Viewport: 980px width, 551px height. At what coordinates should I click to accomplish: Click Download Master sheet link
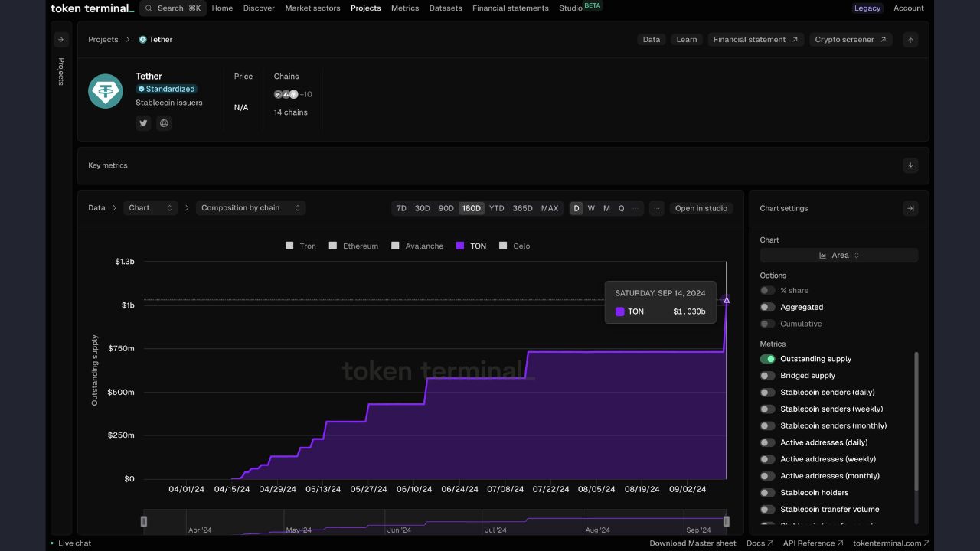pyautogui.click(x=693, y=543)
